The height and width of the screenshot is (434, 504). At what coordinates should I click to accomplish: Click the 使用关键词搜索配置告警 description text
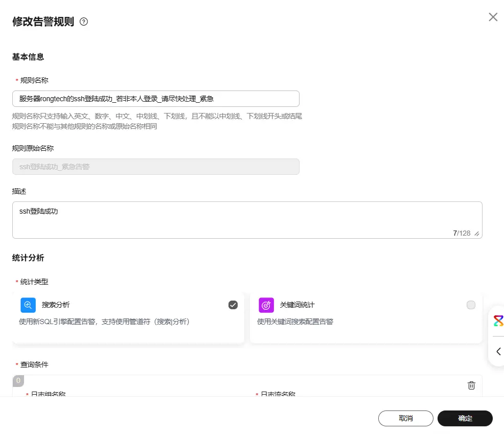click(295, 322)
